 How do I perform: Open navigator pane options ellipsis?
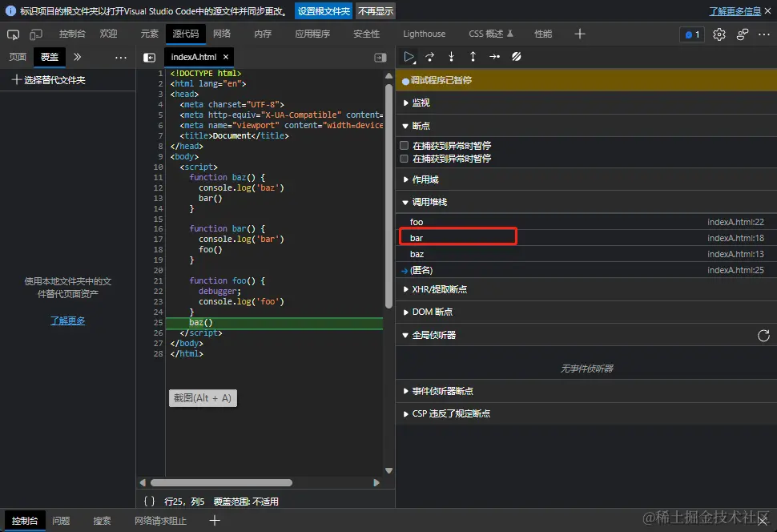(x=121, y=58)
